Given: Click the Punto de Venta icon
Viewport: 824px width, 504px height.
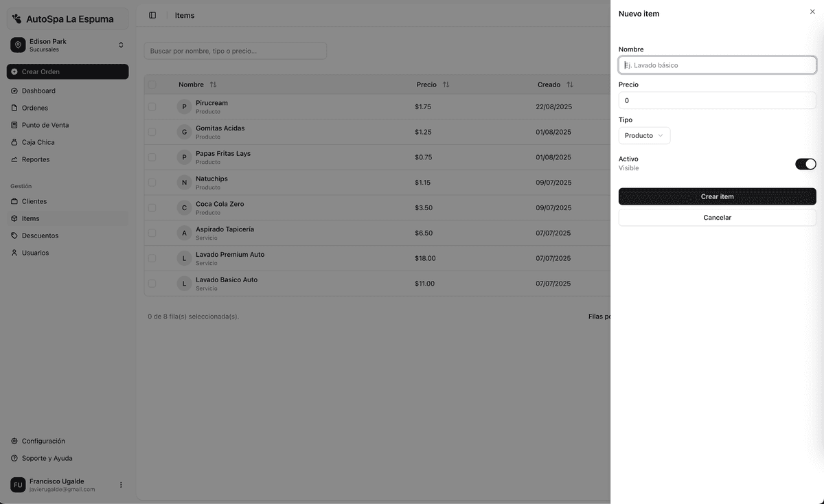Looking at the screenshot, I should pos(14,125).
